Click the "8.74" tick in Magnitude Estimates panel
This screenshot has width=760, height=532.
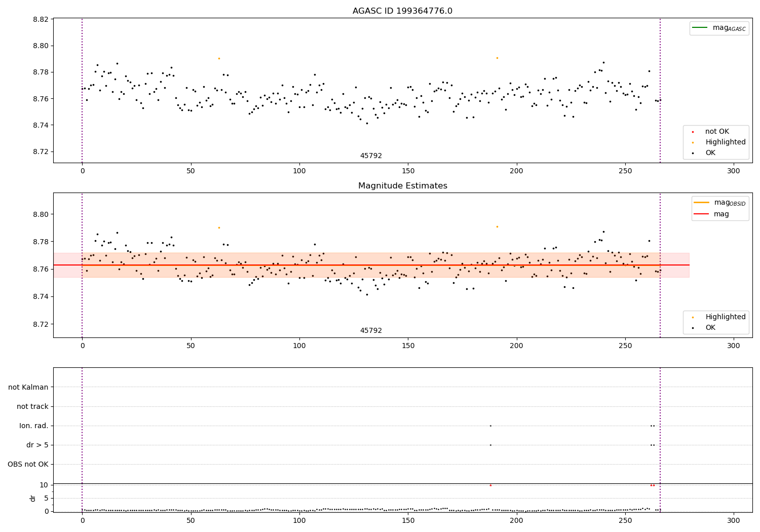[41, 296]
